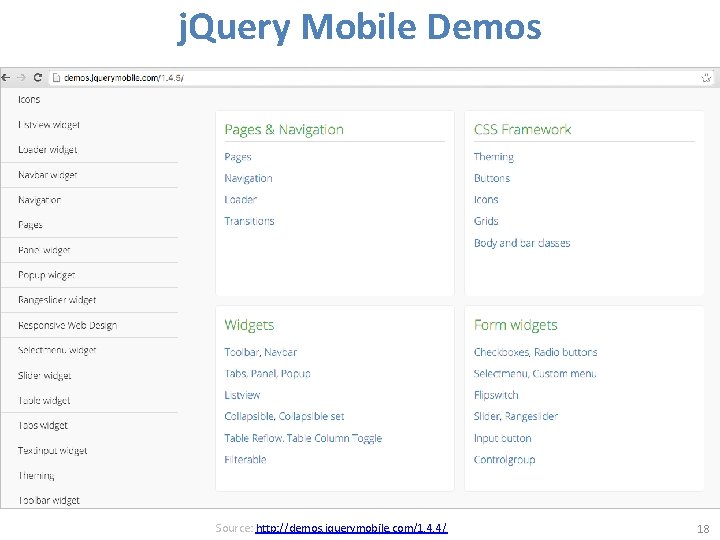Click the browser back arrow

[x=6, y=78]
